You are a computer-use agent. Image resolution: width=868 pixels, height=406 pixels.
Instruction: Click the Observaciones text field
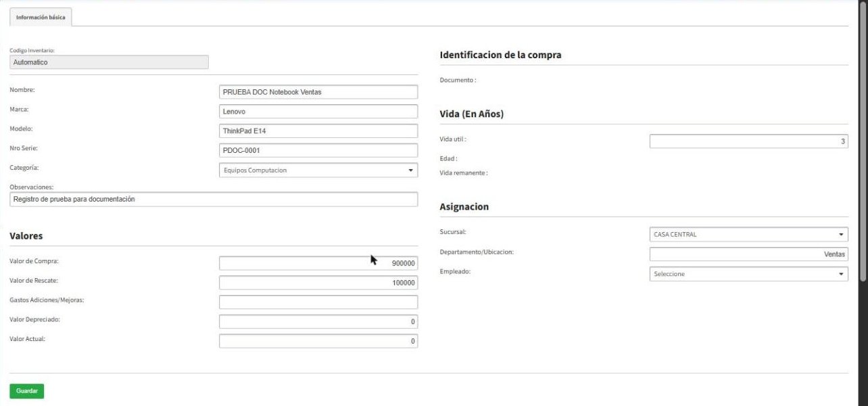pos(214,200)
